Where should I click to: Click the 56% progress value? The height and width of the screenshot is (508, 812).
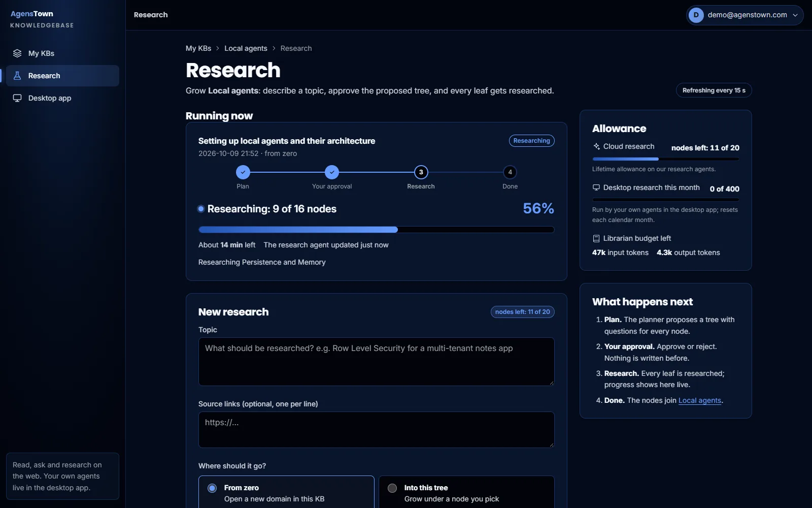click(x=538, y=208)
